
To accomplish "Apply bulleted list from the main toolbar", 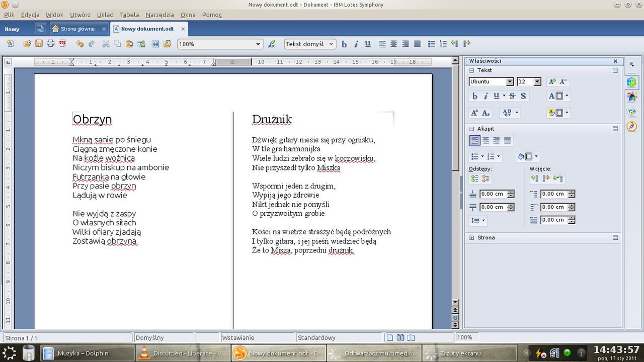I will (x=431, y=44).
